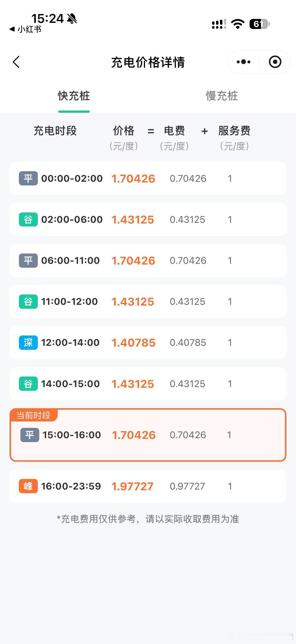Screen dimensions: 296x644
Task: Tap the 平 badge in current period row
Action: coord(30,435)
